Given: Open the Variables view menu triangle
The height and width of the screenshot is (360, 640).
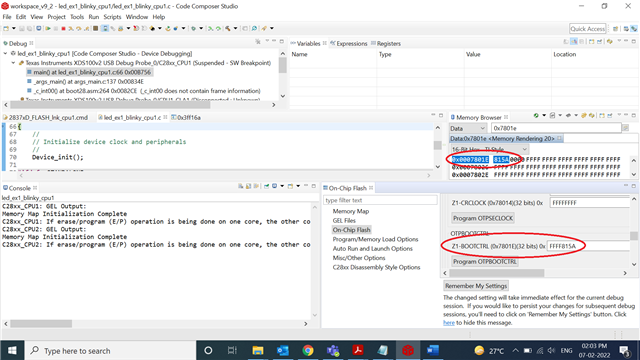Looking at the screenshot, I should pyautogui.click(x=619, y=41).
